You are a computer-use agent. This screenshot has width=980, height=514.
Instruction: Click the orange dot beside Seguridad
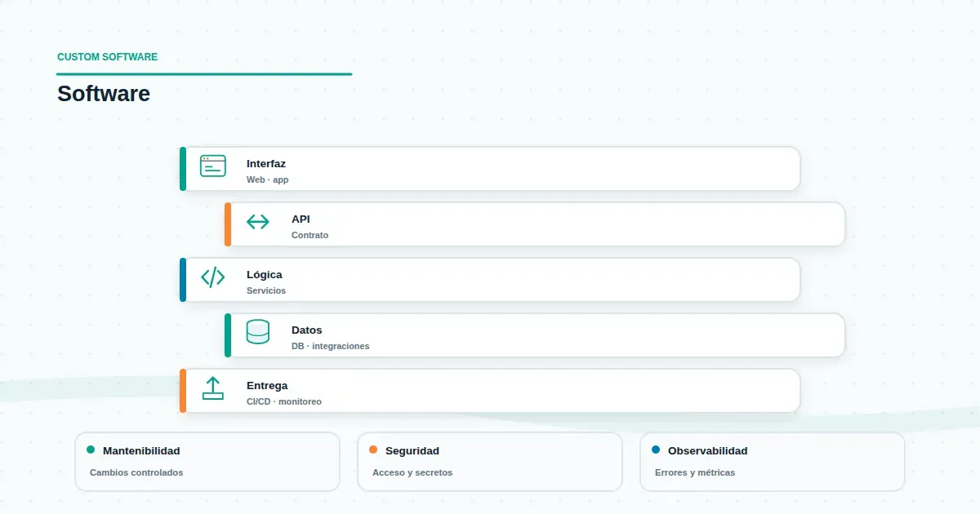point(373,450)
